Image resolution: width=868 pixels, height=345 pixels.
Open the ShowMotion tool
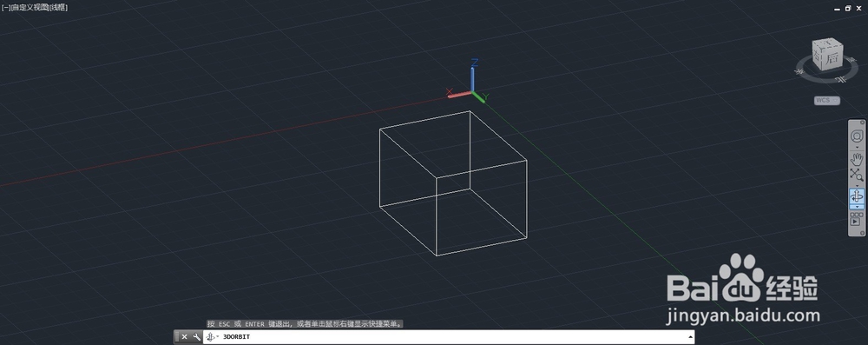point(857,218)
